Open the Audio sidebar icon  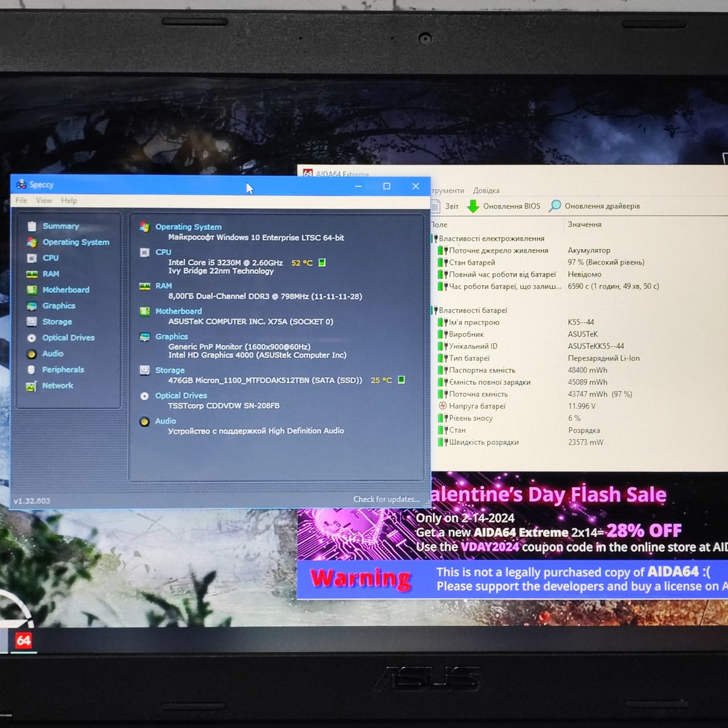point(32,354)
